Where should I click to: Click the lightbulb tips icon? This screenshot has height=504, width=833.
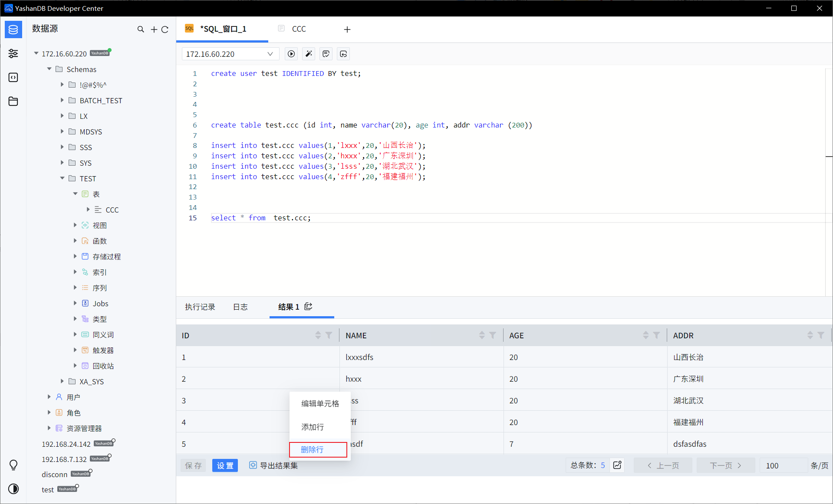pos(13,465)
